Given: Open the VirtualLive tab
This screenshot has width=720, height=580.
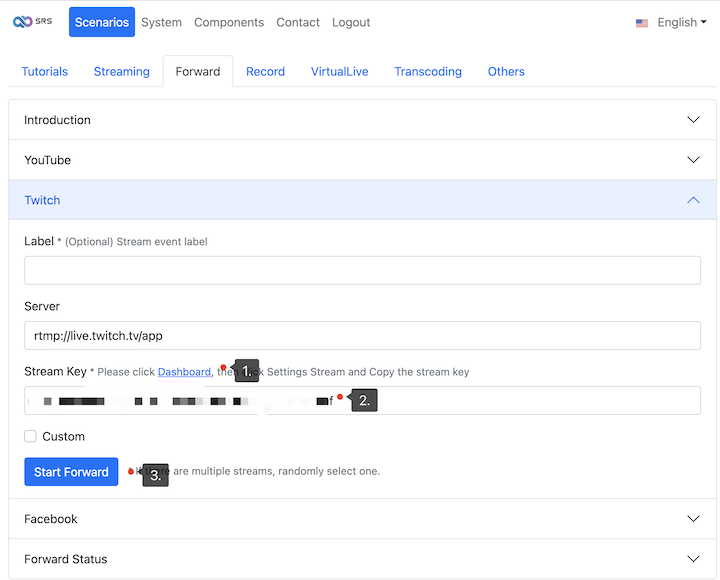Looking at the screenshot, I should (339, 71).
